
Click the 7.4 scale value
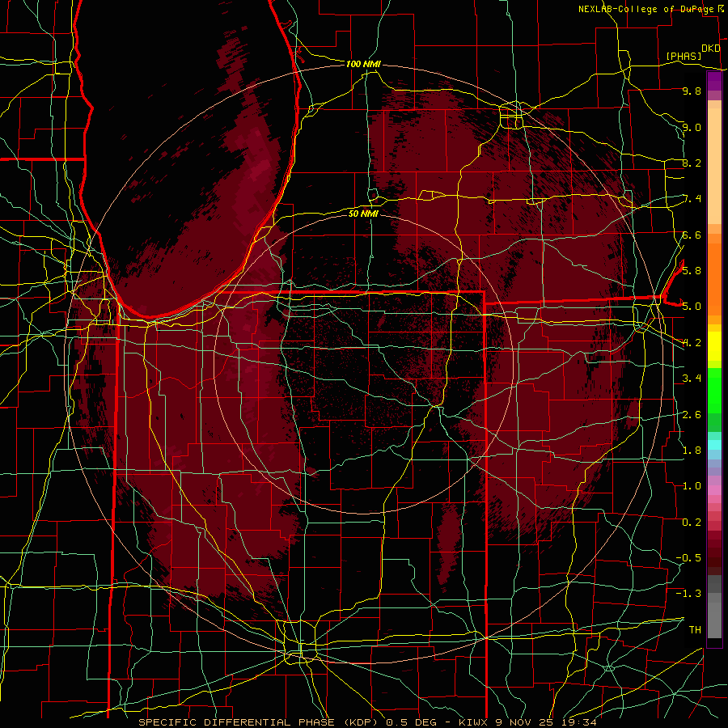[692, 199]
